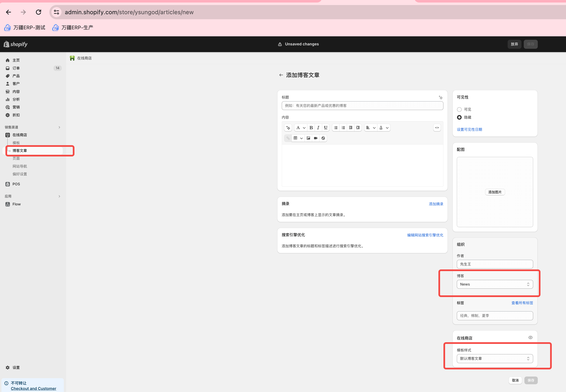Open 页面 in the sidebar
The image size is (566, 392).
coord(16,158)
